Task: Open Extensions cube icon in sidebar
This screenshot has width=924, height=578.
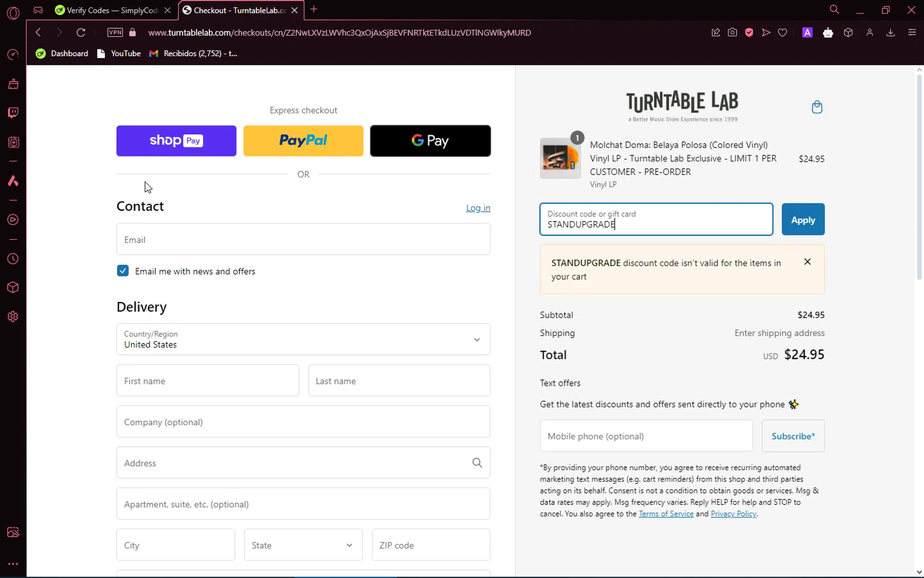Action: pyautogui.click(x=13, y=288)
